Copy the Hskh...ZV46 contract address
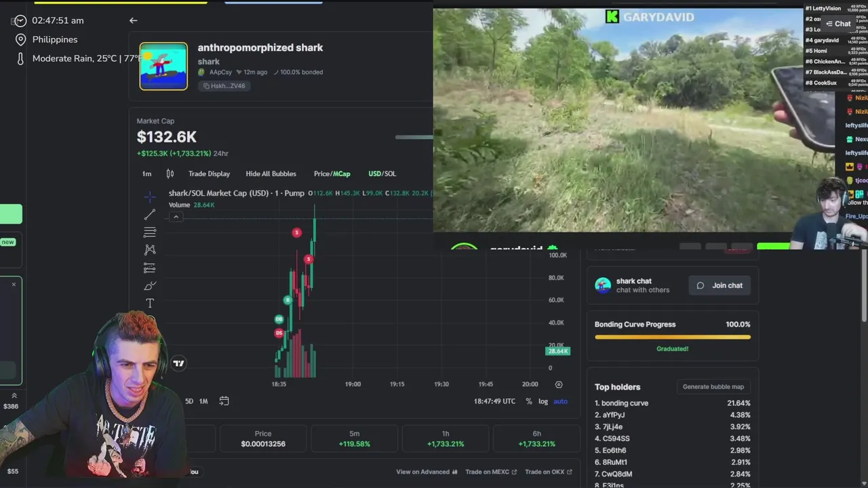 click(x=224, y=86)
